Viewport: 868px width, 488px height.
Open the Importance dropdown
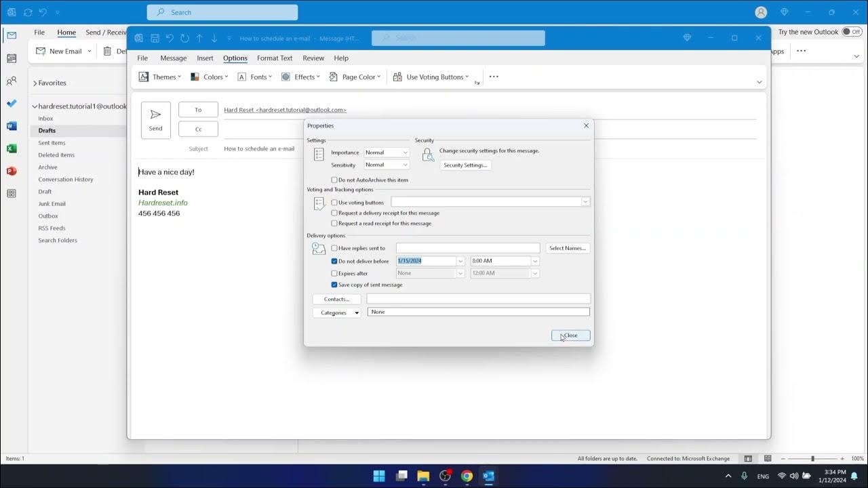[x=404, y=152]
